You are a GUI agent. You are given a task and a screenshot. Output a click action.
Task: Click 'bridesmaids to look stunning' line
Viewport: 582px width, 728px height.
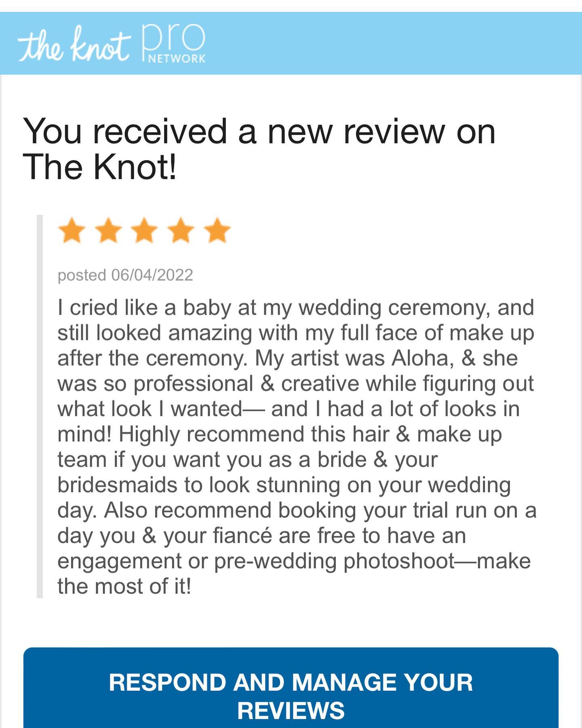pos(284,485)
